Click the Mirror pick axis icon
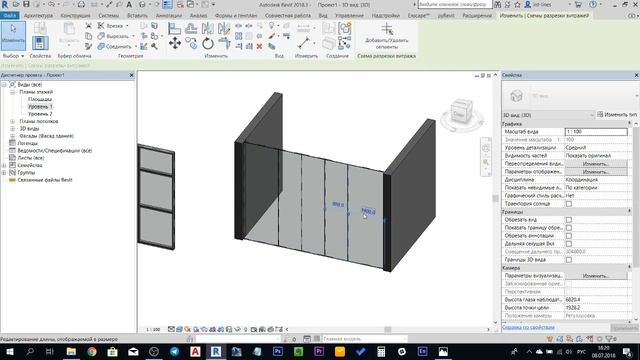Screen dimensions: 640x360 tap(207, 28)
